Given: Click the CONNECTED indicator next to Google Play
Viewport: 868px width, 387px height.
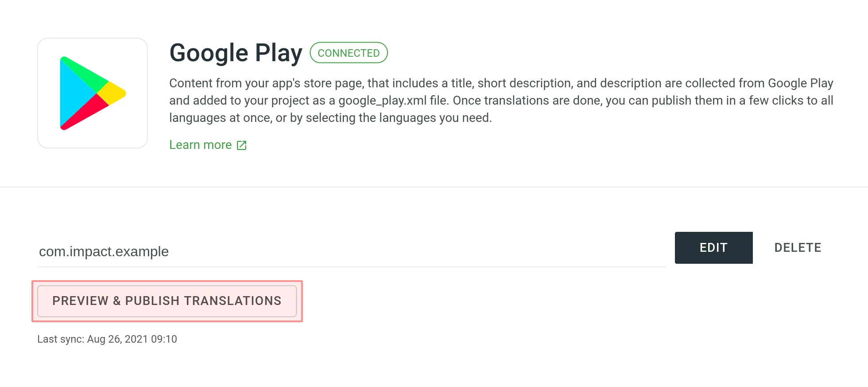Looking at the screenshot, I should [349, 53].
